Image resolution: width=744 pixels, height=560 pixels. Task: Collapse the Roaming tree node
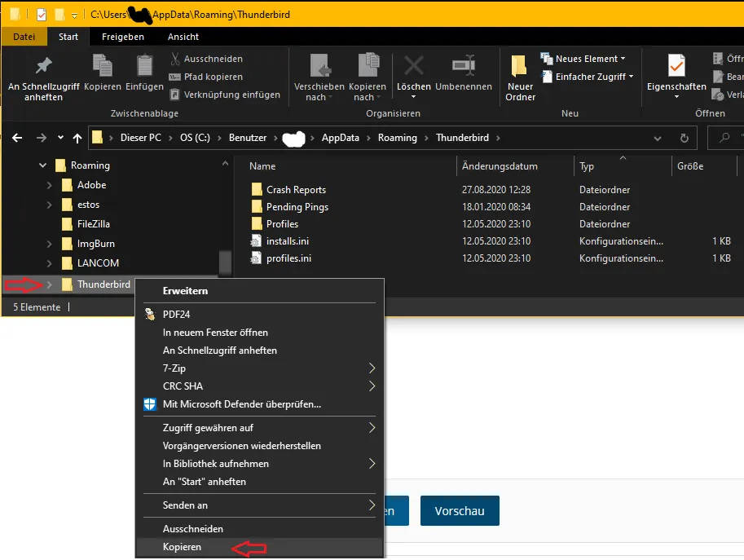[42, 165]
